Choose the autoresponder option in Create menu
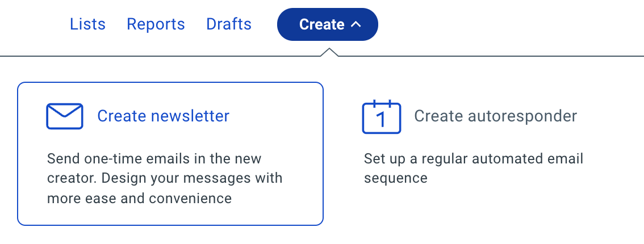 click(472, 141)
